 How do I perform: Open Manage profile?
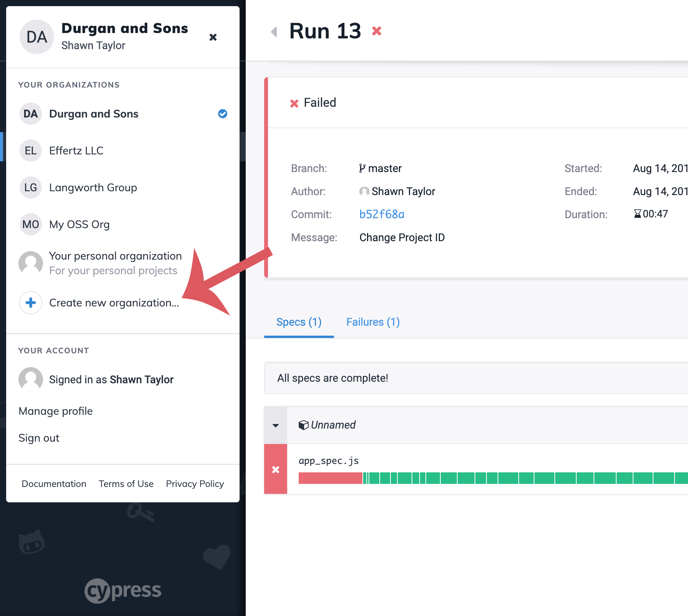56,411
